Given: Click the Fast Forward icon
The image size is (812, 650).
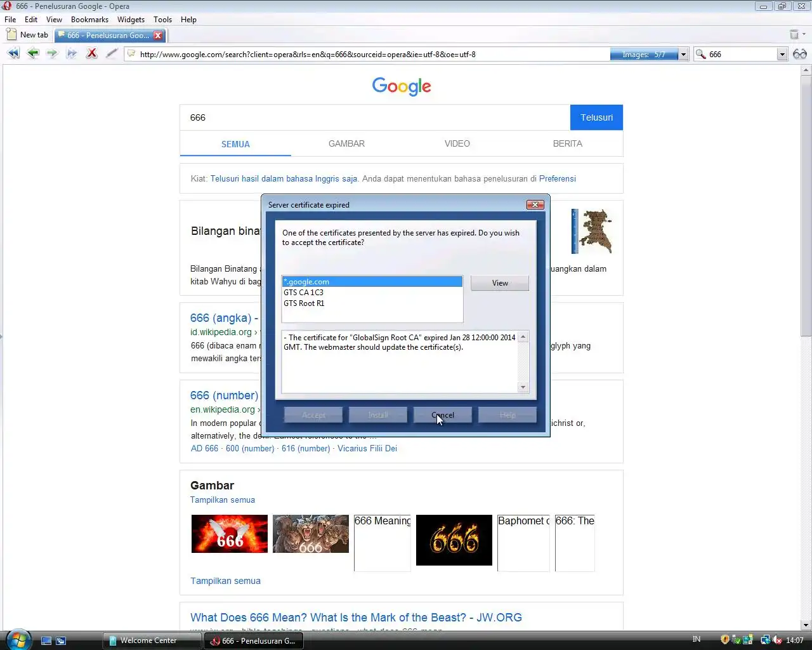Looking at the screenshot, I should pyautogui.click(x=72, y=54).
